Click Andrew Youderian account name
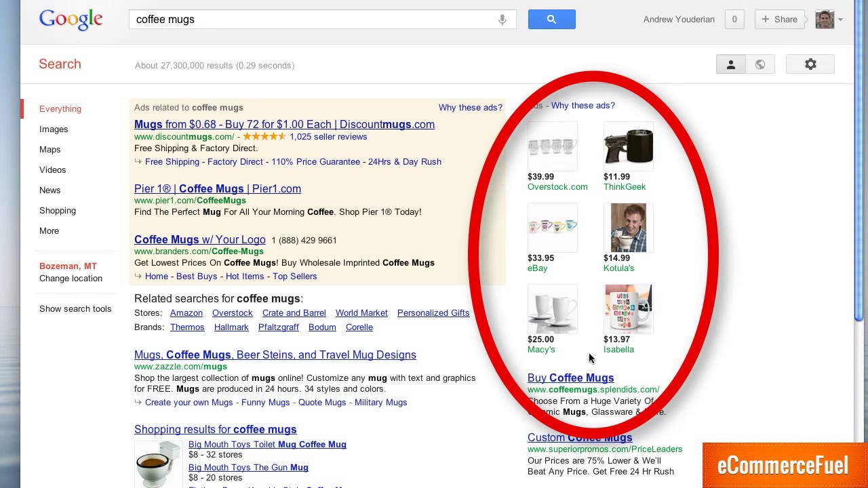868x488 pixels. point(679,20)
